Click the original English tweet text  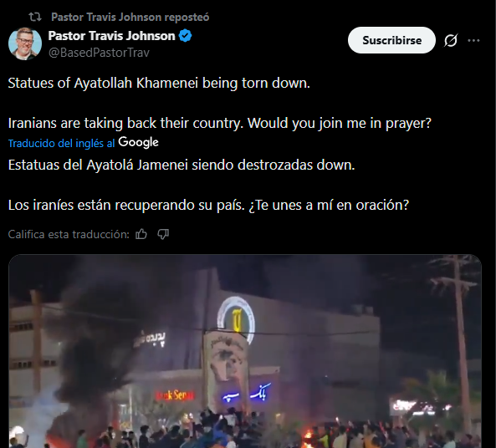click(x=219, y=103)
